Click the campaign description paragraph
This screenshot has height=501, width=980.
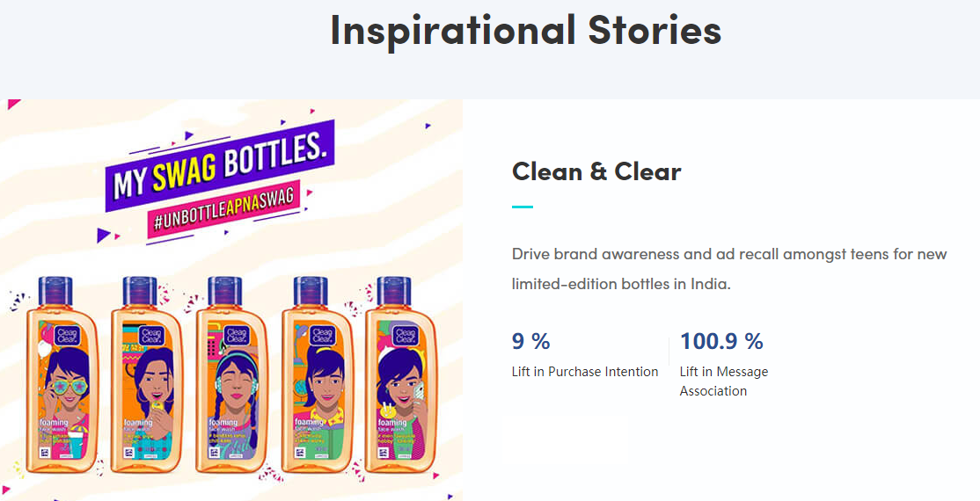click(x=729, y=269)
